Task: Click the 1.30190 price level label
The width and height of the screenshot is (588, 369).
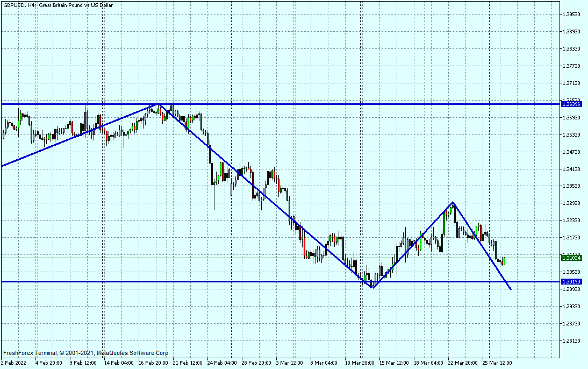Action: pos(571,281)
